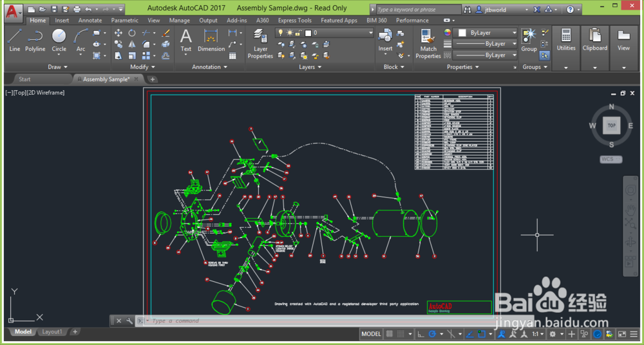
Task: Pick the Erase tool
Action: 166,33
